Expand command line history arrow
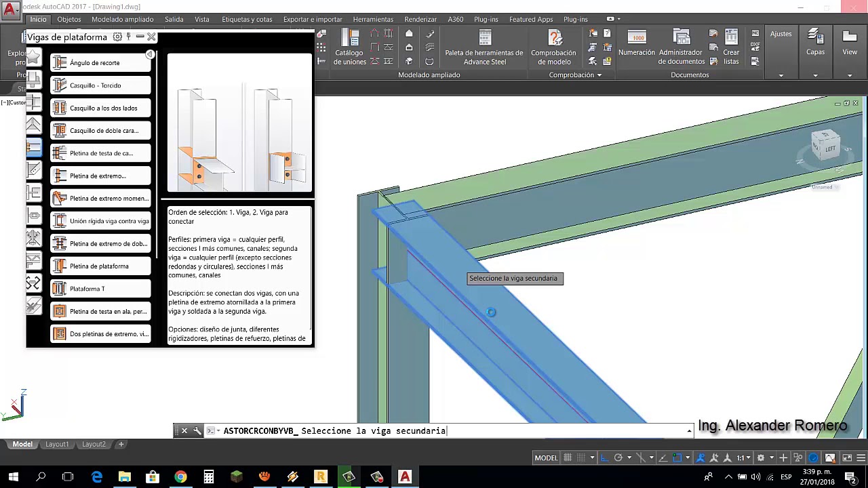 click(689, 431)
